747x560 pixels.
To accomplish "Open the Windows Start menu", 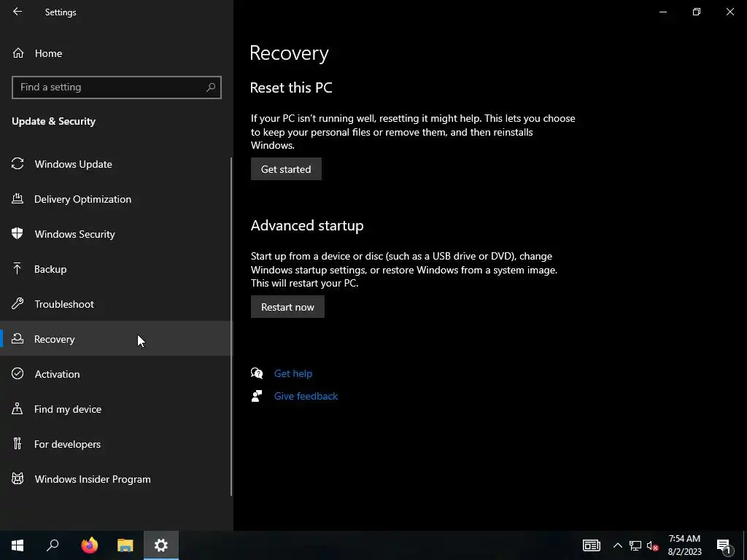I will coord(18,545).
